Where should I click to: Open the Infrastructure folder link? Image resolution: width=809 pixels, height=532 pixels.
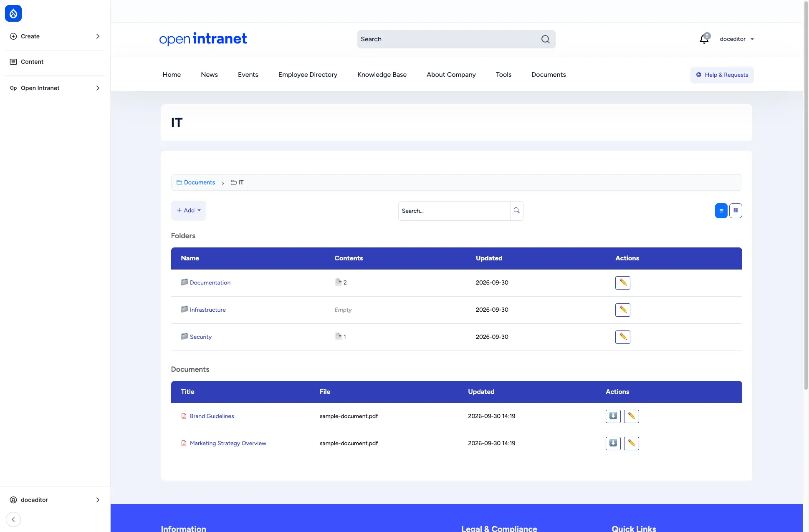point(207,310)
